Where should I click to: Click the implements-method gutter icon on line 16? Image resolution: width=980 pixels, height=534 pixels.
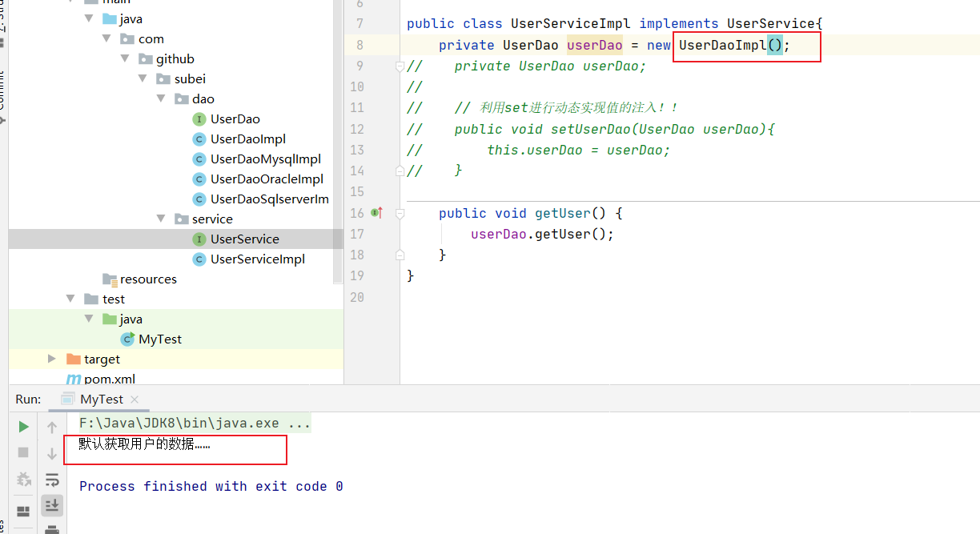(376, 213)
